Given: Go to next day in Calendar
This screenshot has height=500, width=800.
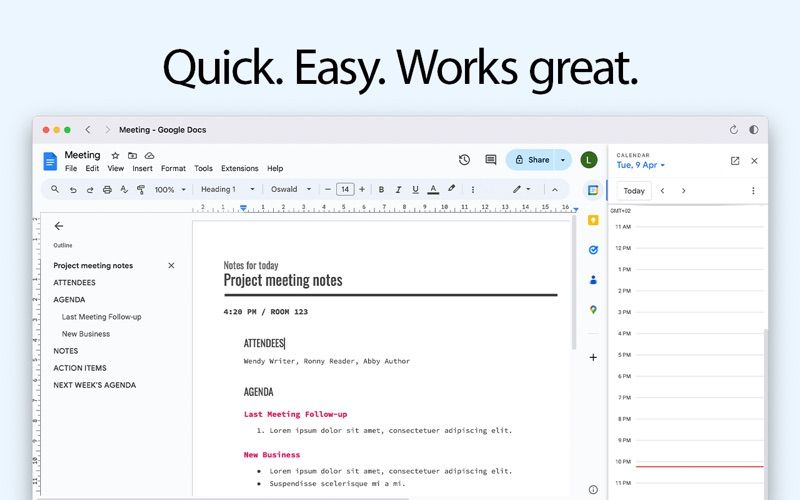Looking at the screenshot, I should (x=683, y=191).
